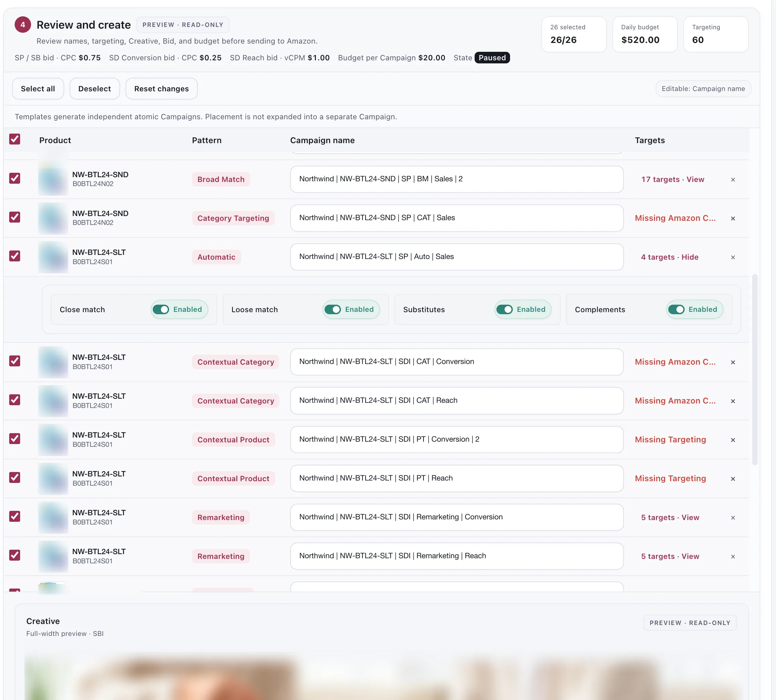
Task: Uncheck the SDI CAT Conversion row checkbox
Action: tap(15, 361)
